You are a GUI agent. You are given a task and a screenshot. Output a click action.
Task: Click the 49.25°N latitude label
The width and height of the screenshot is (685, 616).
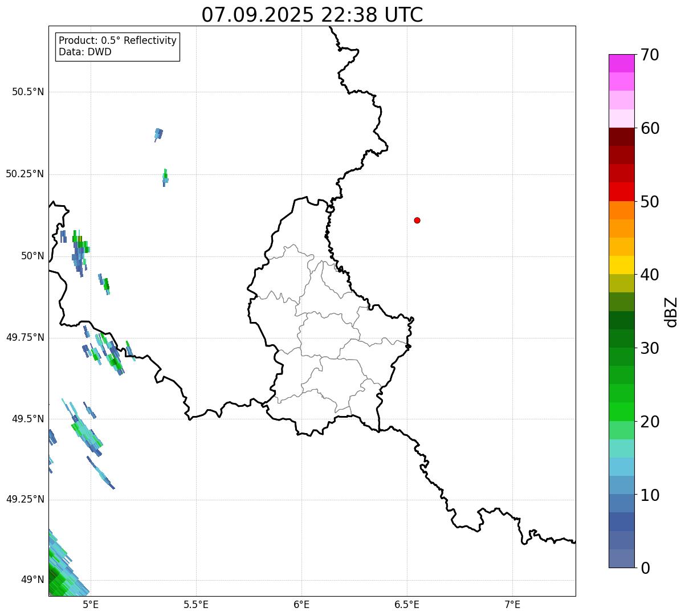click(x=25, y=500)
